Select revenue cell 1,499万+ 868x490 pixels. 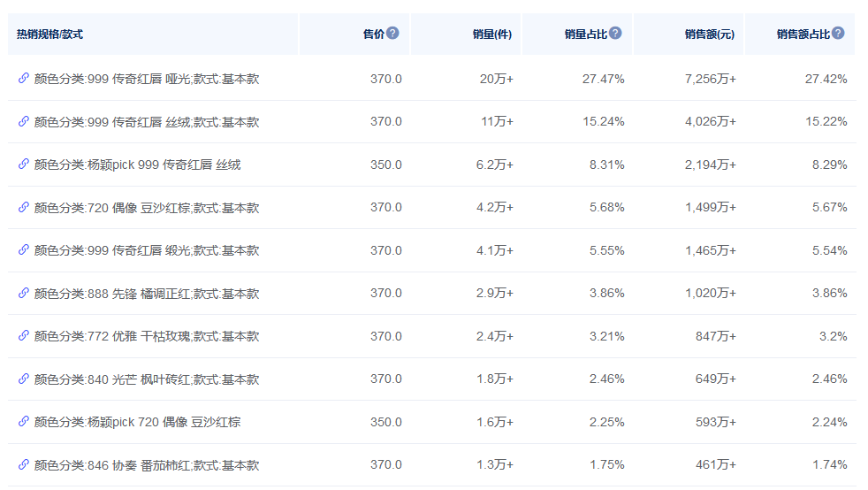point(711,208)
